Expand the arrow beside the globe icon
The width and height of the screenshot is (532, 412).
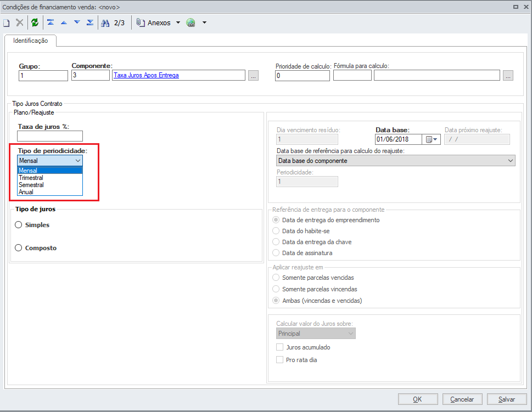click(x=204, y=22)
